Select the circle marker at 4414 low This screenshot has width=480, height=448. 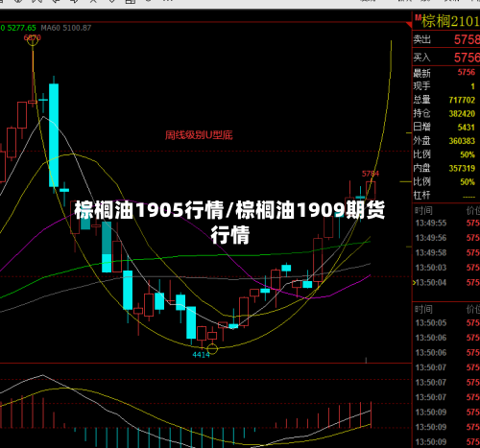click(212, 348)
